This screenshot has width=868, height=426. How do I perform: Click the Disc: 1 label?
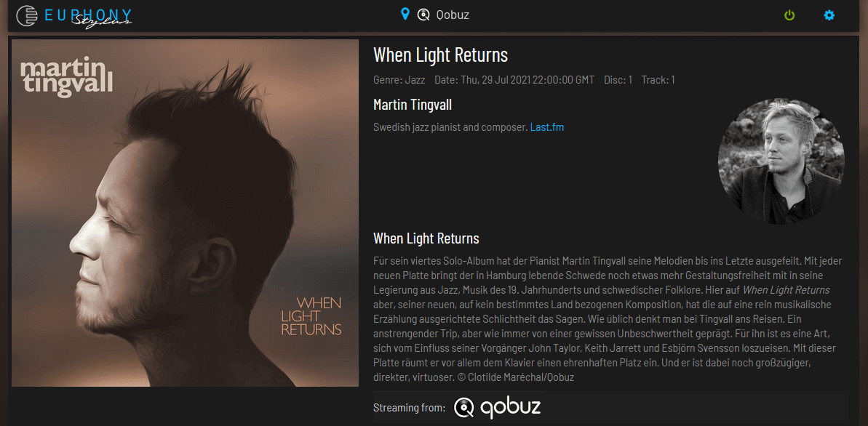click(x=618, y=80)
